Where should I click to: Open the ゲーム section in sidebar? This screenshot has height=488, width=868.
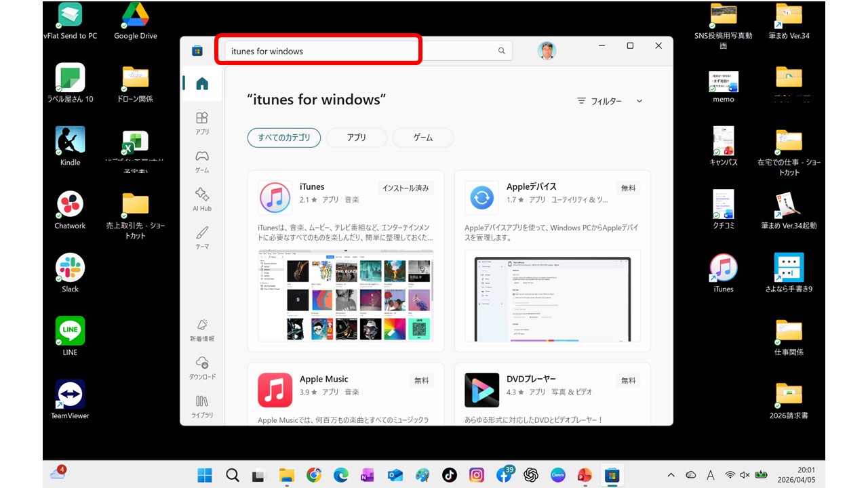201,162
